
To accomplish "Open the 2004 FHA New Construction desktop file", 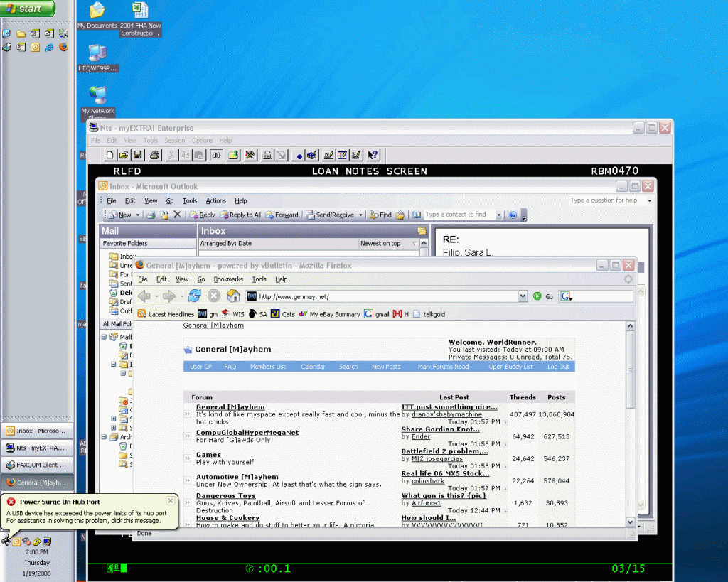I will [140, 19].
